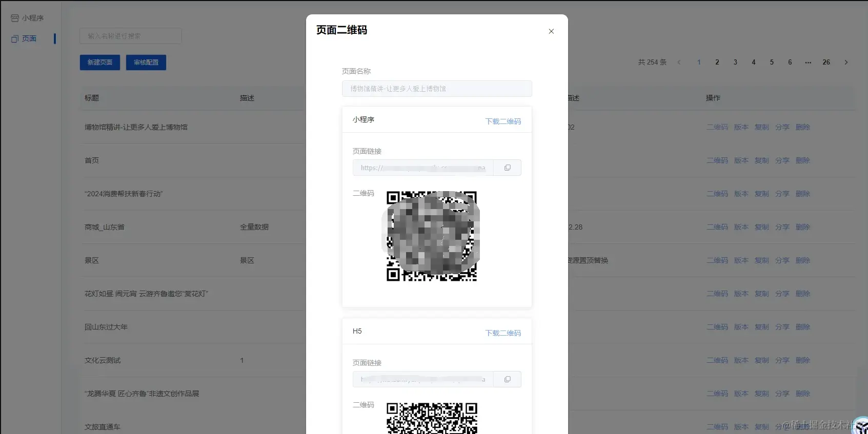Click 分享 for 博物馆精讲 row

pyautogui.click(x=782, y=127)
